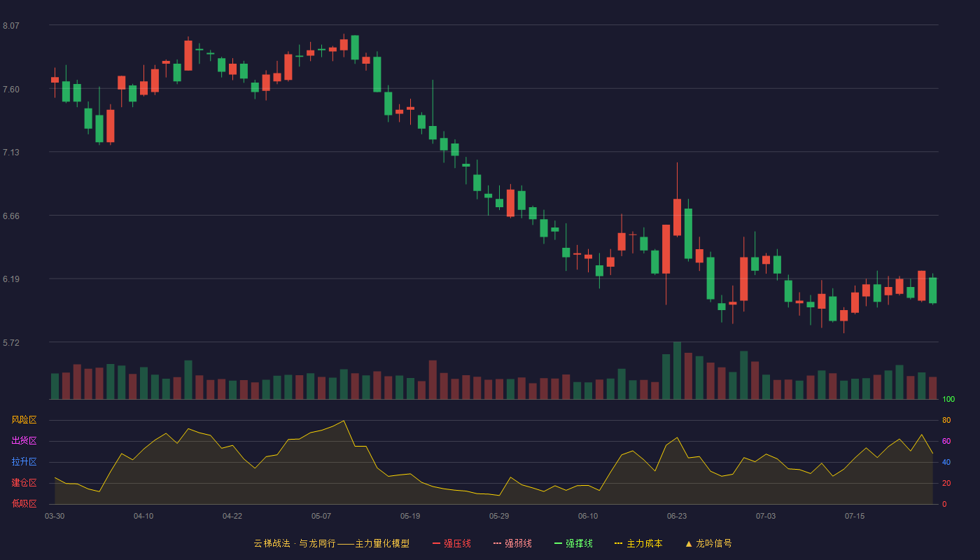Viewport: 980px width, 560px height.
Task: Click the 03-30 date label
Action: click(55, 516)
